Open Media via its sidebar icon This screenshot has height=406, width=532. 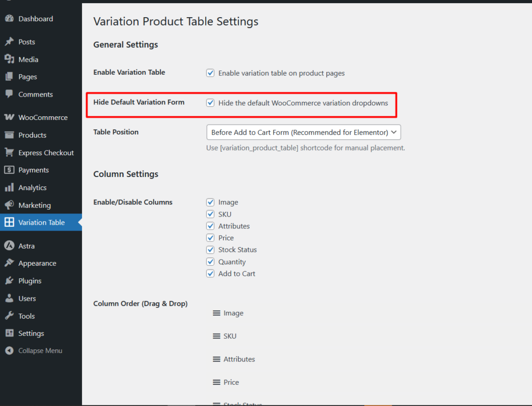pos(9,59)
